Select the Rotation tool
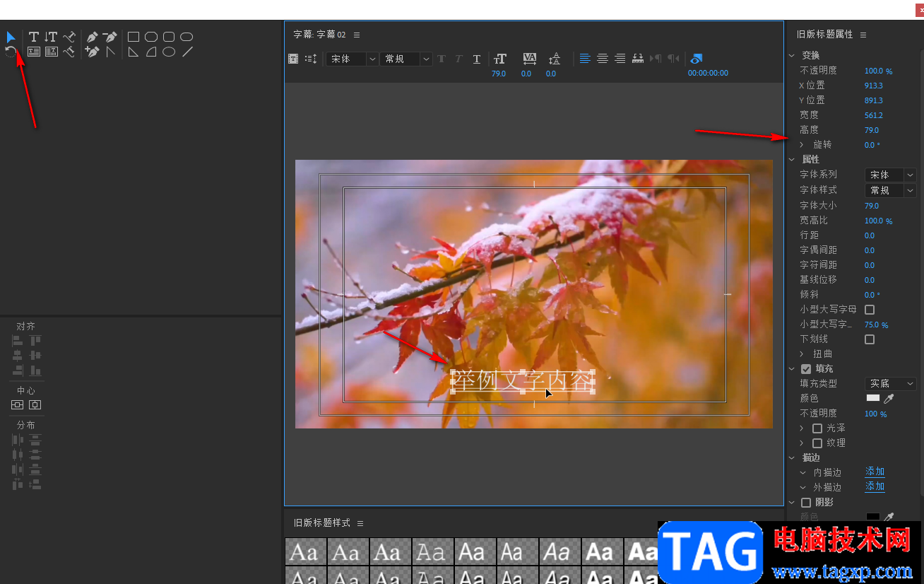 11,52
